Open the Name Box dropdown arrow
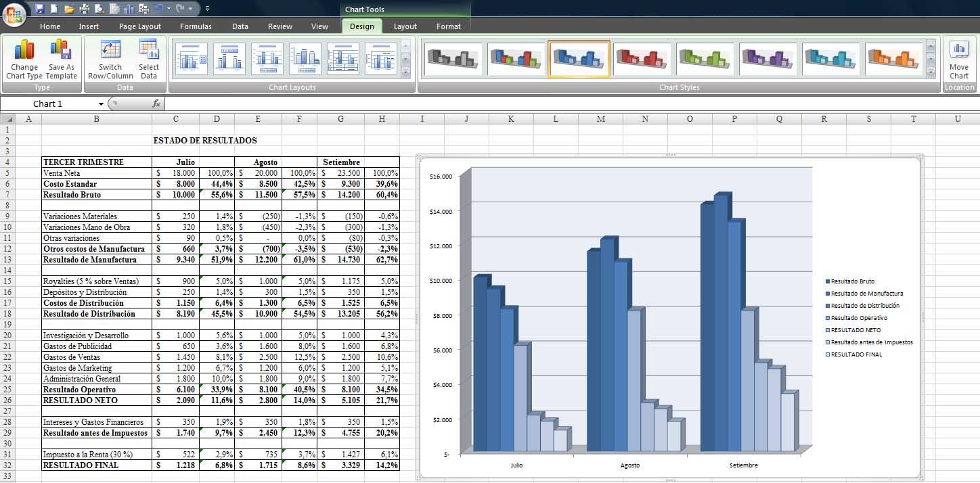Image resolution: width=980 pixels, height=483 pixels. point(101,104)
